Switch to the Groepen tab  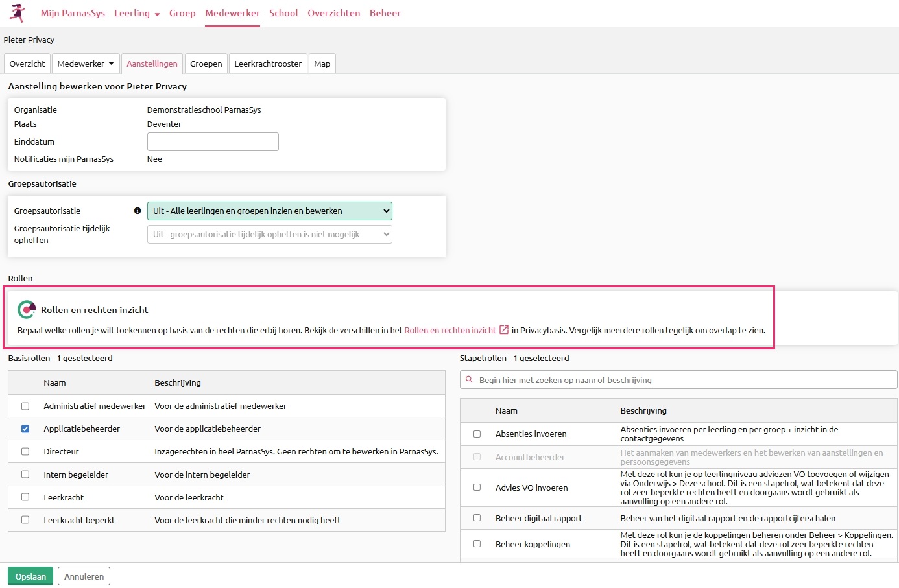(206, 64)
